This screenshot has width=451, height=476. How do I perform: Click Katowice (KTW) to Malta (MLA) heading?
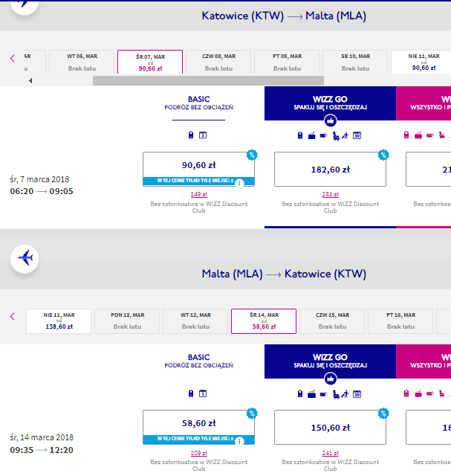pyautogui.click(x=284, y=16)
